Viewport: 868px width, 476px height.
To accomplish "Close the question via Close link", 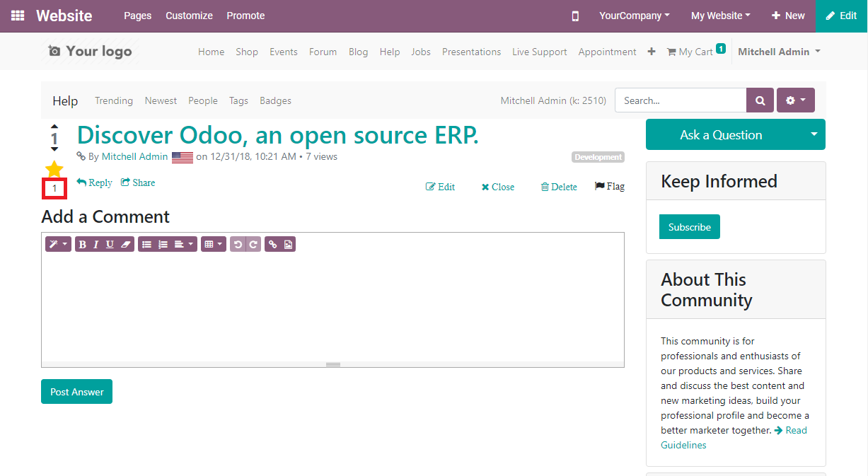I will coord(498,187).
